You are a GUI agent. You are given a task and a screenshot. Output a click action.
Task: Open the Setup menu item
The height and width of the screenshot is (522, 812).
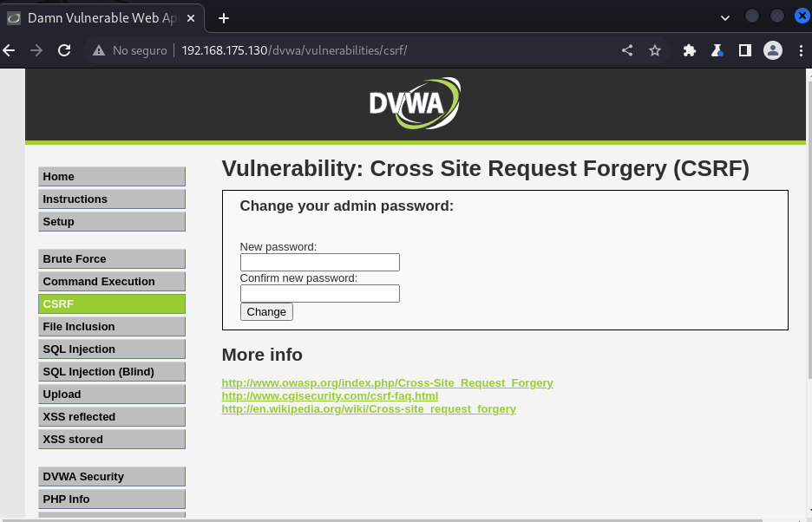pyautogui.click(x=112, y=222)
